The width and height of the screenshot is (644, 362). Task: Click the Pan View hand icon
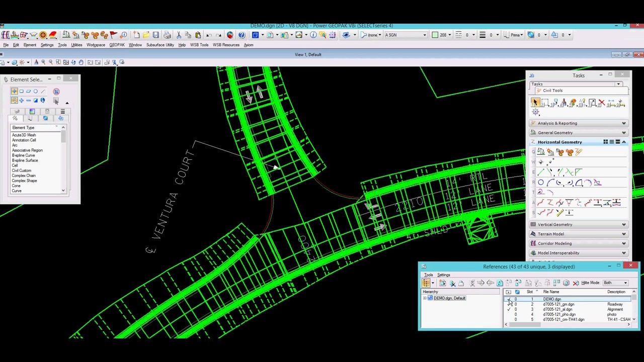click(x=80, y=62)
